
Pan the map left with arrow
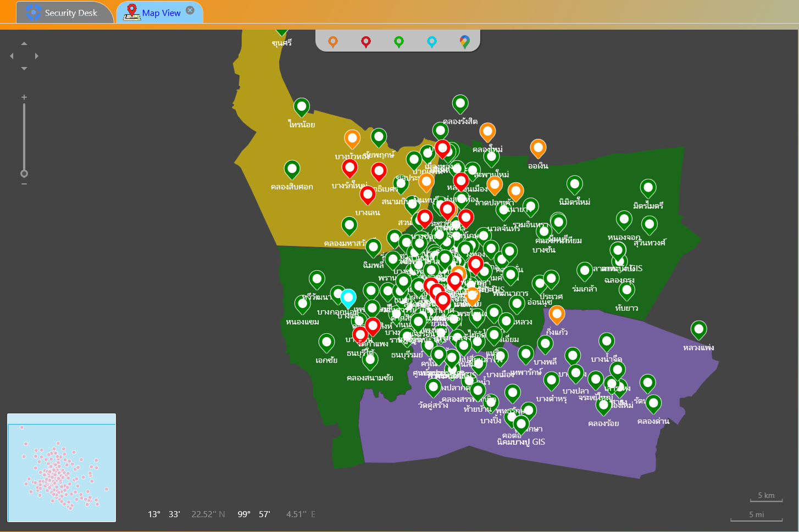[12, 56]
